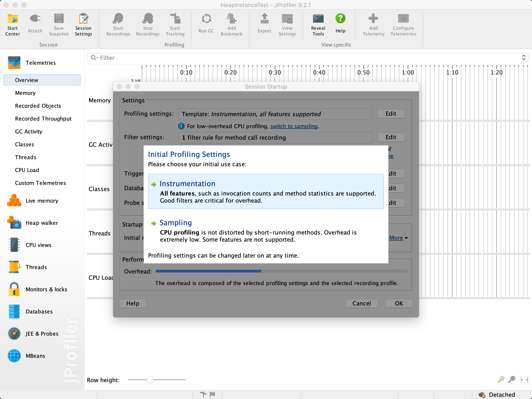
Task: Select GC Activity in sidebar
Action: click(x=29, y=131)
